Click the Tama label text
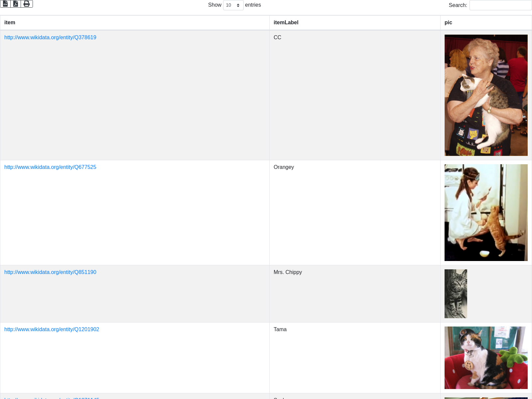532x399 pixels. tap(280, 330)
